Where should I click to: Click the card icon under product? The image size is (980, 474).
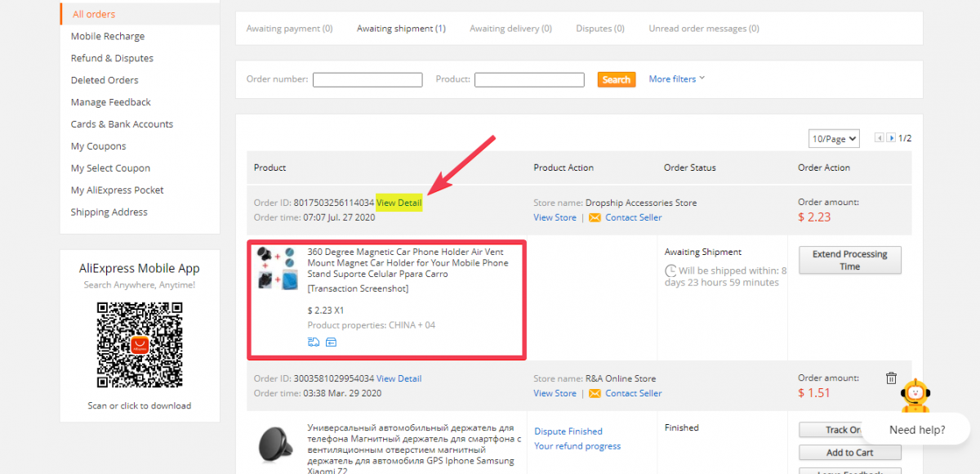pos(331,342)
